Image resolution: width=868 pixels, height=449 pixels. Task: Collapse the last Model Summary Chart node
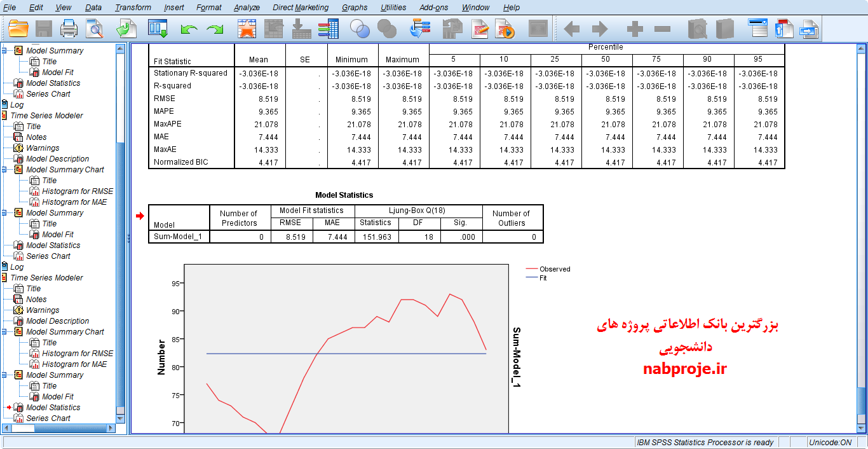coord(4,332)
